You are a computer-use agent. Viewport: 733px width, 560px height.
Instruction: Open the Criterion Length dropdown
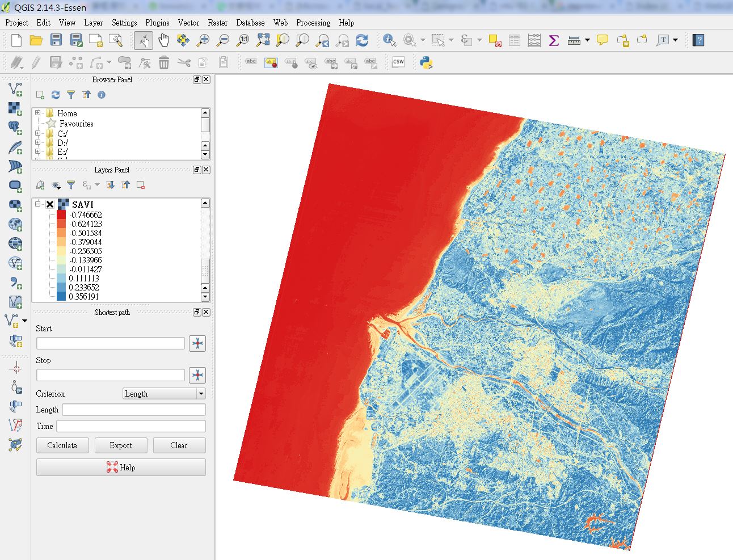[x=164, y=394]
